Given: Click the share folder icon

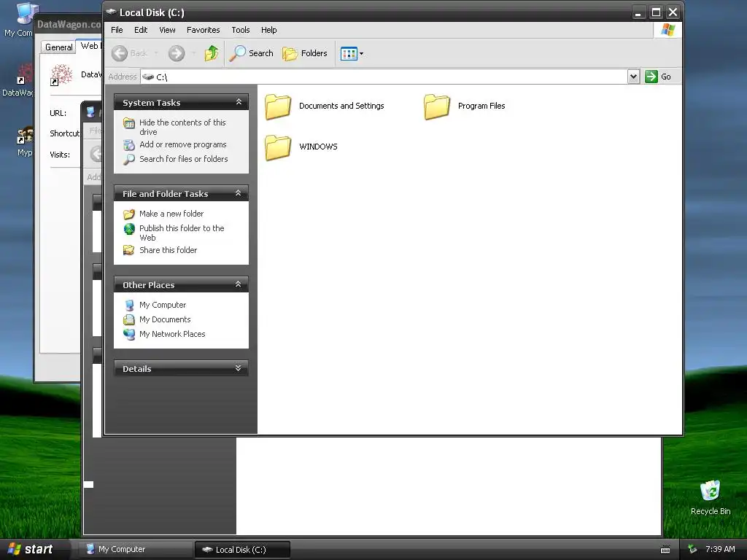Looking at the screenshot, I should tap(129, 251).
